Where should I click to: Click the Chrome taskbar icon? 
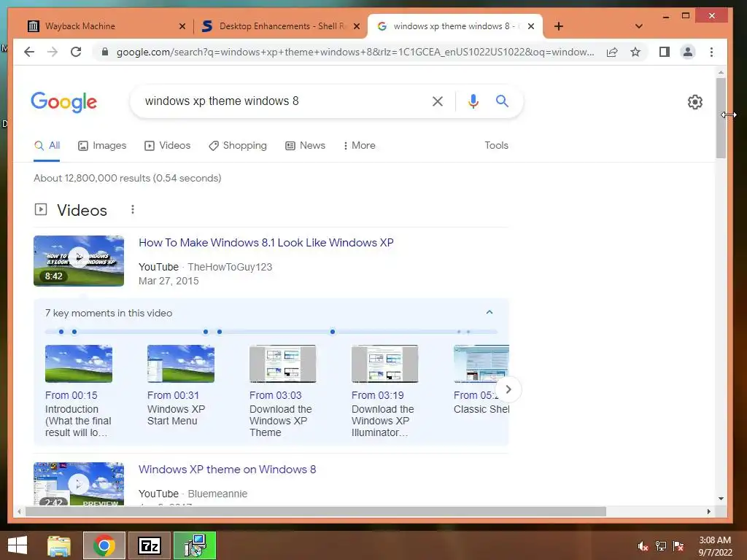104,545
